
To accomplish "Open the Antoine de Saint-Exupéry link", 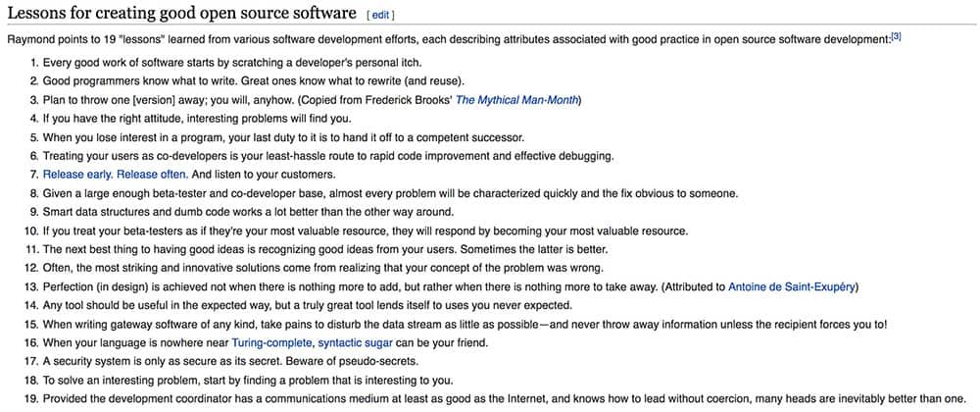I will (x=793, y=287).
